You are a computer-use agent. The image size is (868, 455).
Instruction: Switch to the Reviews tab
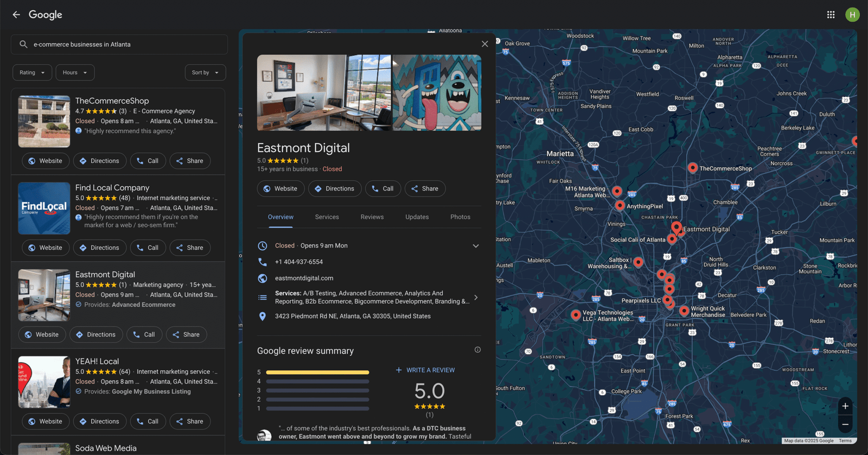pos(372,217)
